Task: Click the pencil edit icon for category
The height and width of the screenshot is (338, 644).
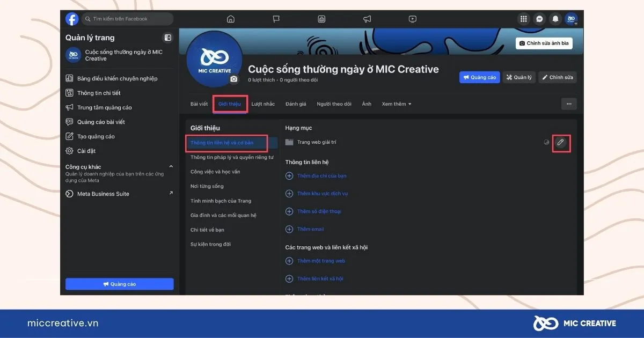Action: pos(560,142)
